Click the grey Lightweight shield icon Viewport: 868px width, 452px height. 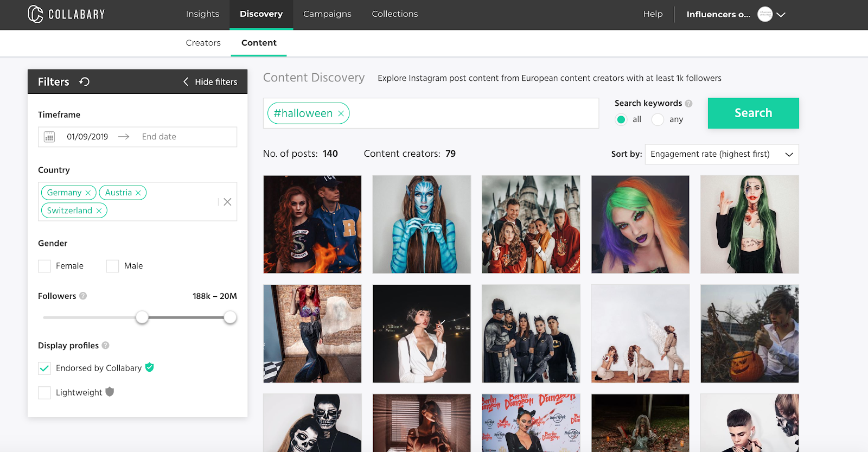pos(110,392)
